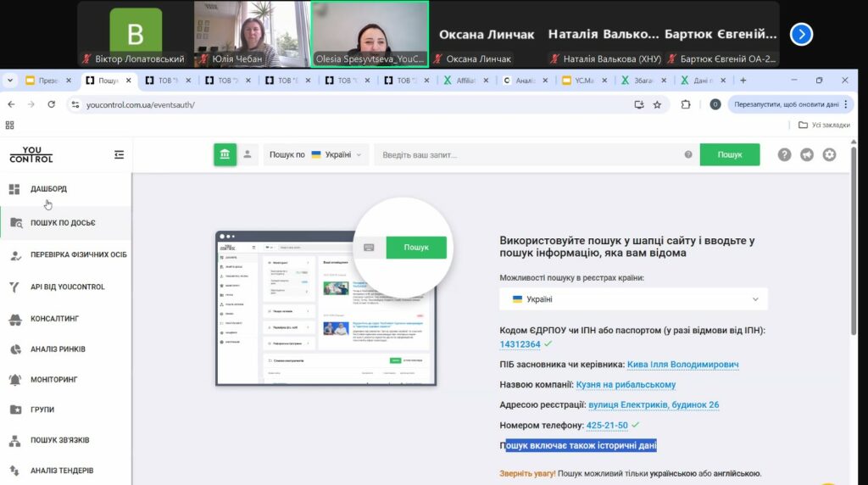Click Кива Ілля Володимирович link

(x=682, y=365)
